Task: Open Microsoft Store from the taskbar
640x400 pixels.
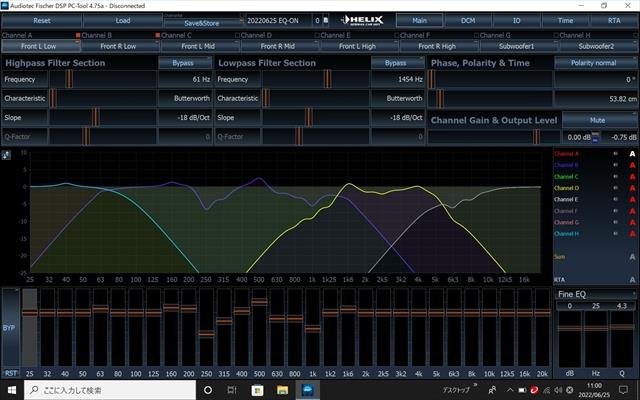Action: pyautogui.click(x=257, y=390)
